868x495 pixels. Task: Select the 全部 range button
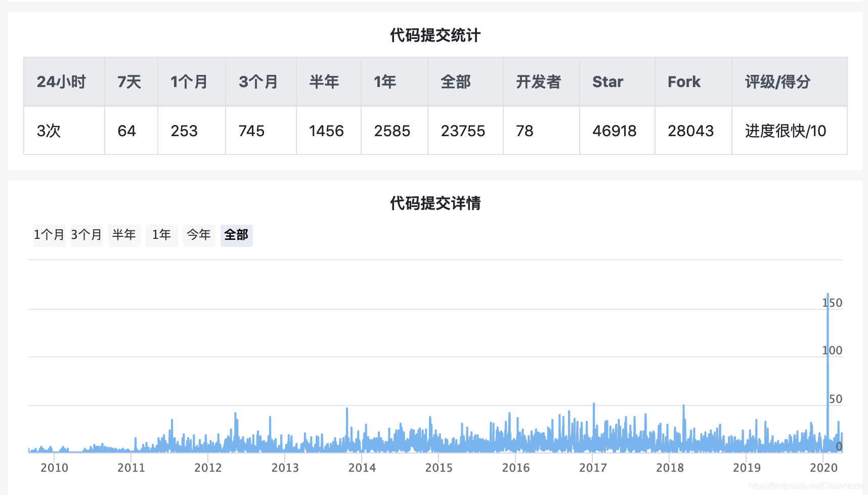pos(237,235)
